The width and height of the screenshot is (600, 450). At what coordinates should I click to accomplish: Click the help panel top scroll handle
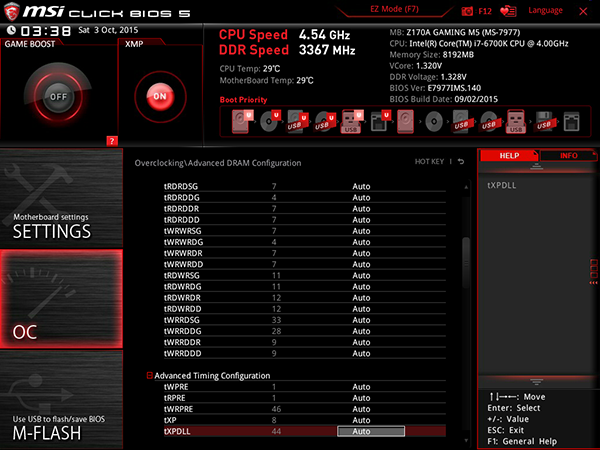pos(536,166)
